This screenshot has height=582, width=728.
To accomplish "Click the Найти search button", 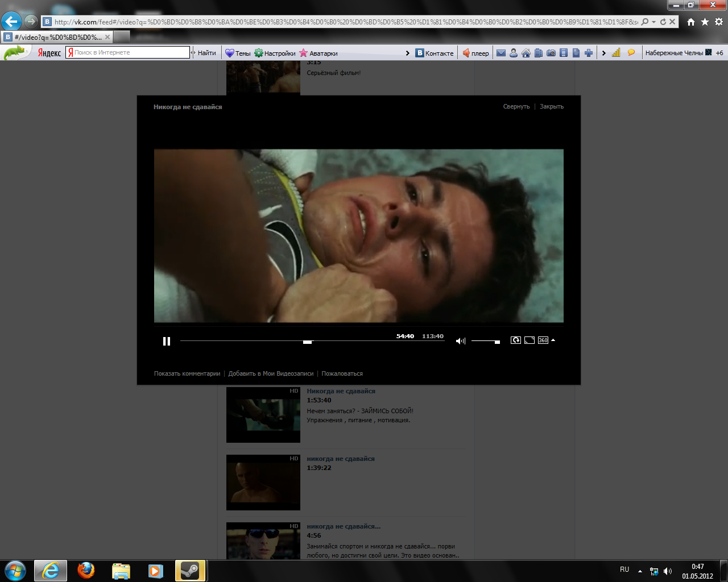I will point(206,53).
